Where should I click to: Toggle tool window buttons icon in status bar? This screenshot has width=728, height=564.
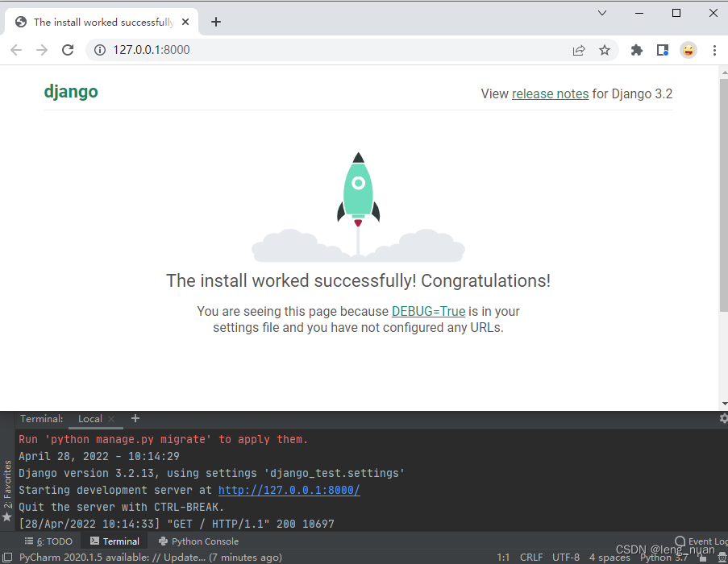[7, 558]
